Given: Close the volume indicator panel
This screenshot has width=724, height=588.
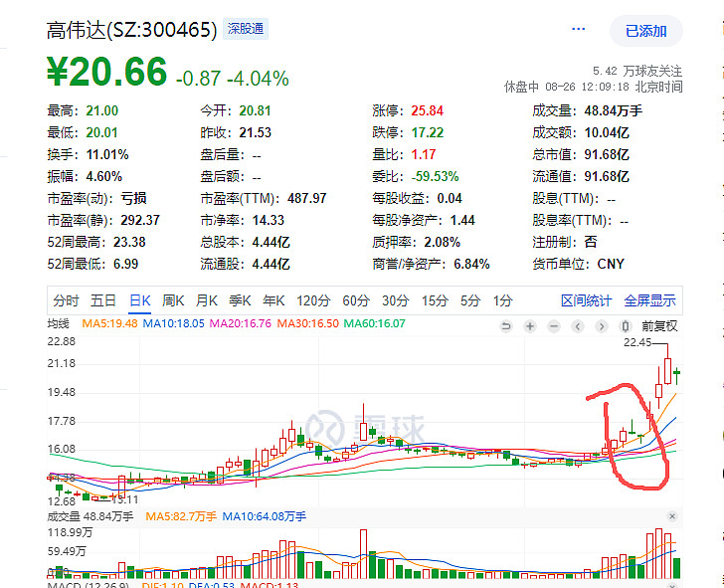Looking at the screenshot, I should pos(672,516).
